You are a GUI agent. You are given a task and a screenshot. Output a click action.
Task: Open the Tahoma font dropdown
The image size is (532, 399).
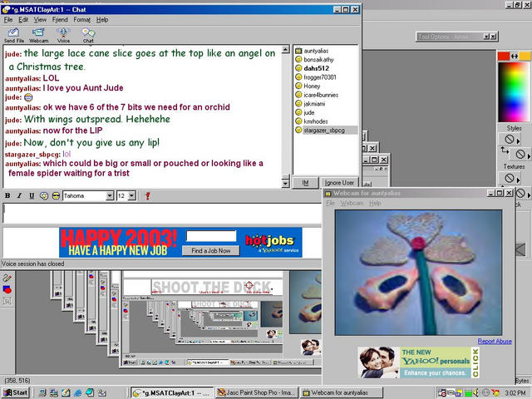(x=109, y=196)
